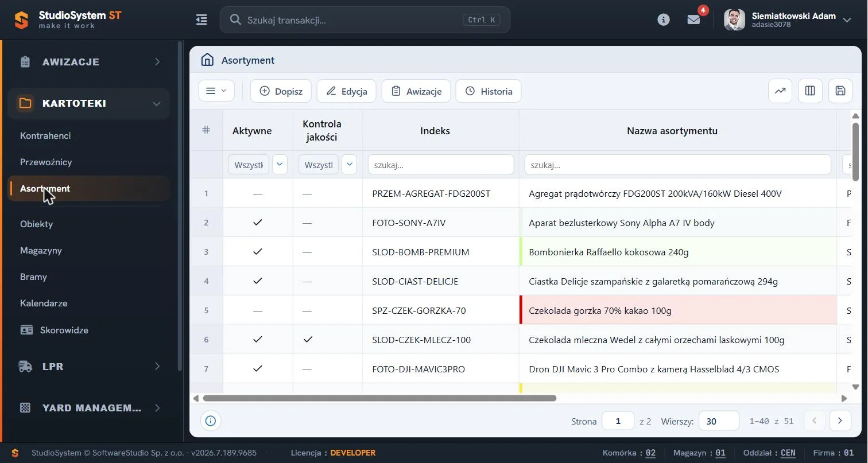Expand the YARD MANAGEMENT section chevron
The image size is (868, 463).
[x=157, y=408]
